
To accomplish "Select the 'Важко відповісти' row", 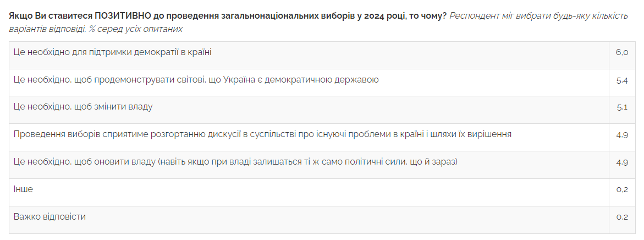I will [x=49, y=217].
